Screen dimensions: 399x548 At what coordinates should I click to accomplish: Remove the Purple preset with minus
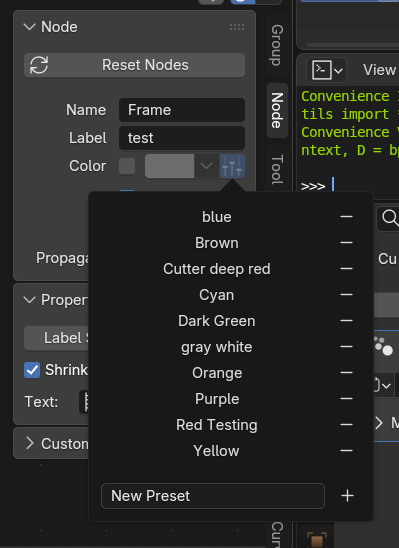click(x=346, y=398)
